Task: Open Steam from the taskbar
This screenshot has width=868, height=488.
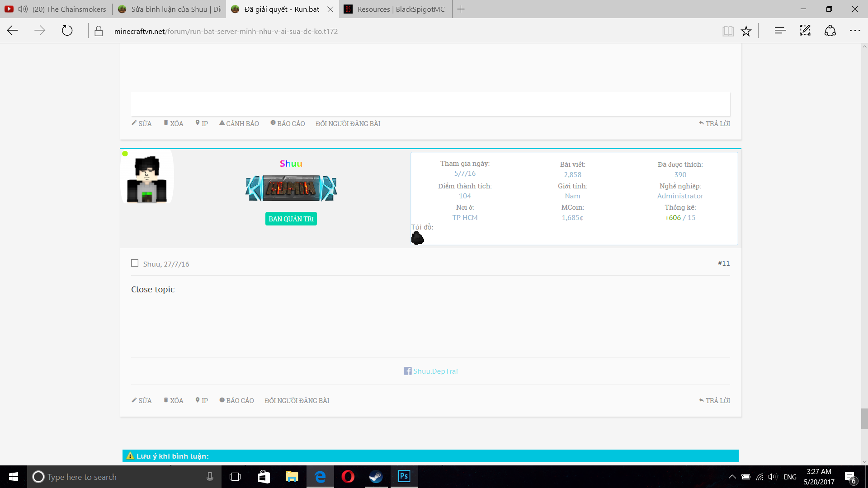Action: click(x=376, y=477)
